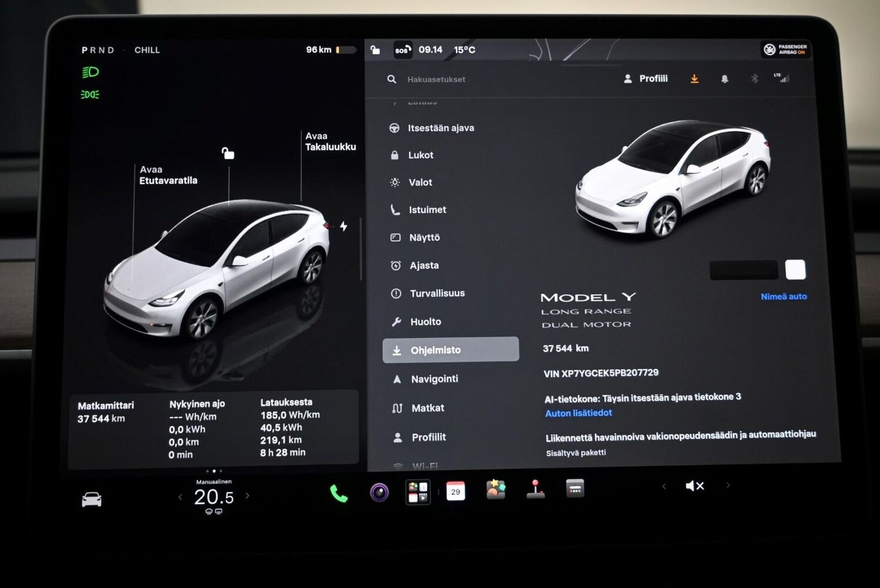Open notifications bell icon
This screenshot has width=880, height=588.
click(725, 79)
